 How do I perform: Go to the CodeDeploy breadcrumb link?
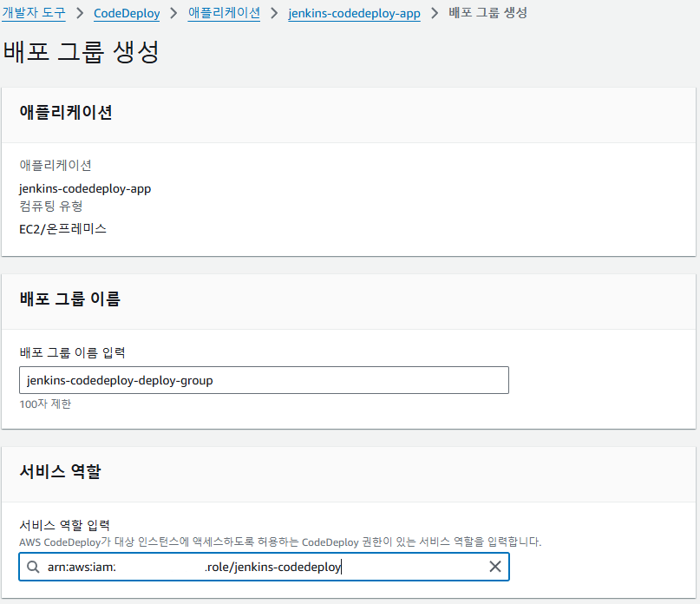click(127, 13)
